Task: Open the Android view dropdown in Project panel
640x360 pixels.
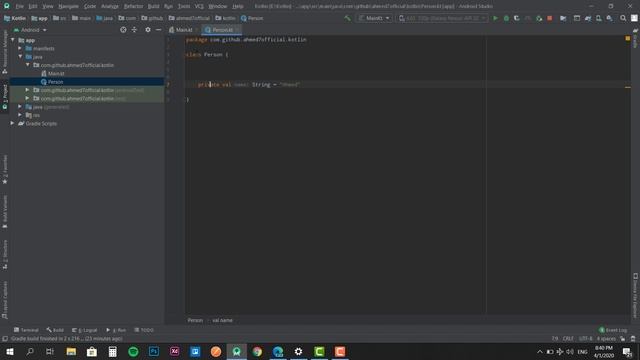Action: [x=31, y=30]
